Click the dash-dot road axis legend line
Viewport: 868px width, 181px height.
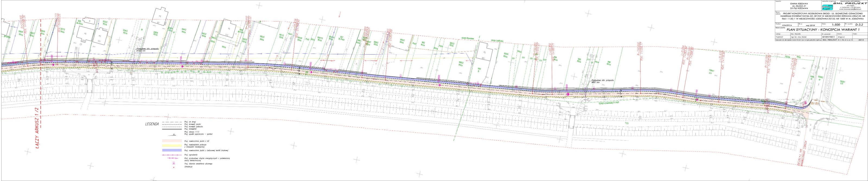point(173,122)
